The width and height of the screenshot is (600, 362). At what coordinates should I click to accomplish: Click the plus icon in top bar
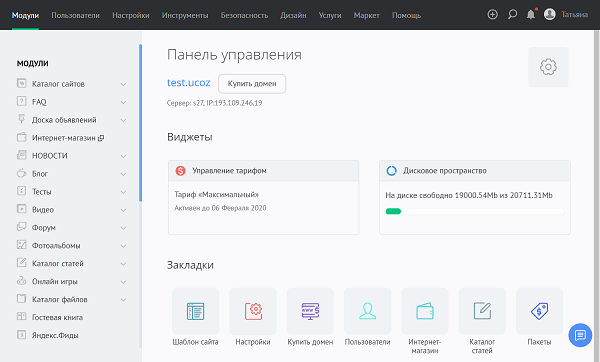coord(492,15)
